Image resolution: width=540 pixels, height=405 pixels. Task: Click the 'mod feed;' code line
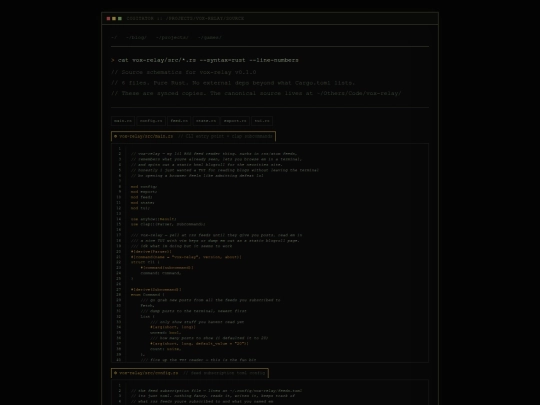pos(142,197)
